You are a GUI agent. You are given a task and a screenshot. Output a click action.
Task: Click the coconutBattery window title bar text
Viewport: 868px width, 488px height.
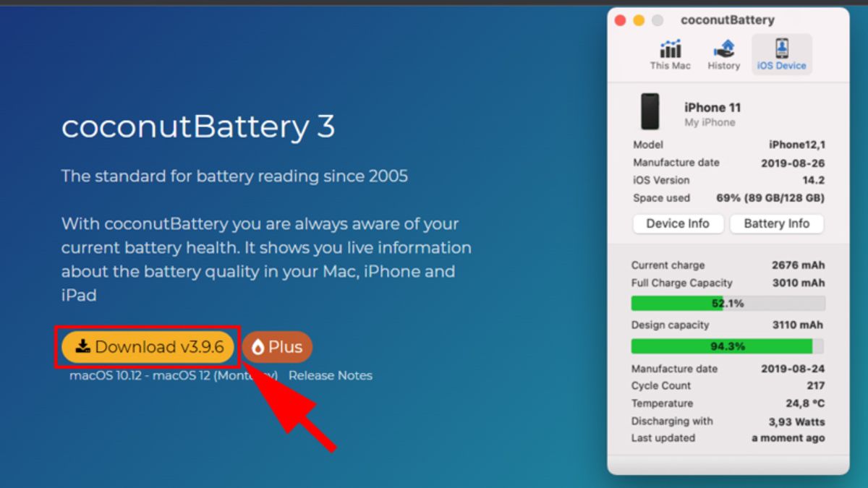tap(728, 20)
